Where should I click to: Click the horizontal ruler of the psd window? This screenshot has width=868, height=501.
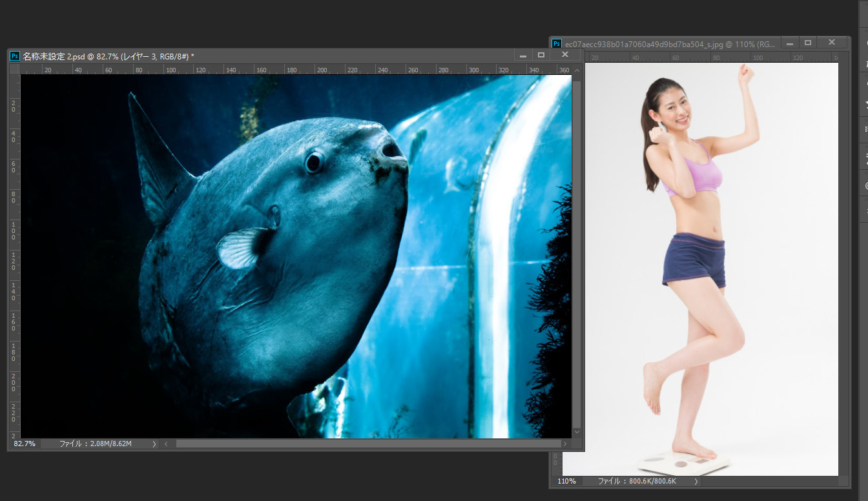[x=296, y=70]
